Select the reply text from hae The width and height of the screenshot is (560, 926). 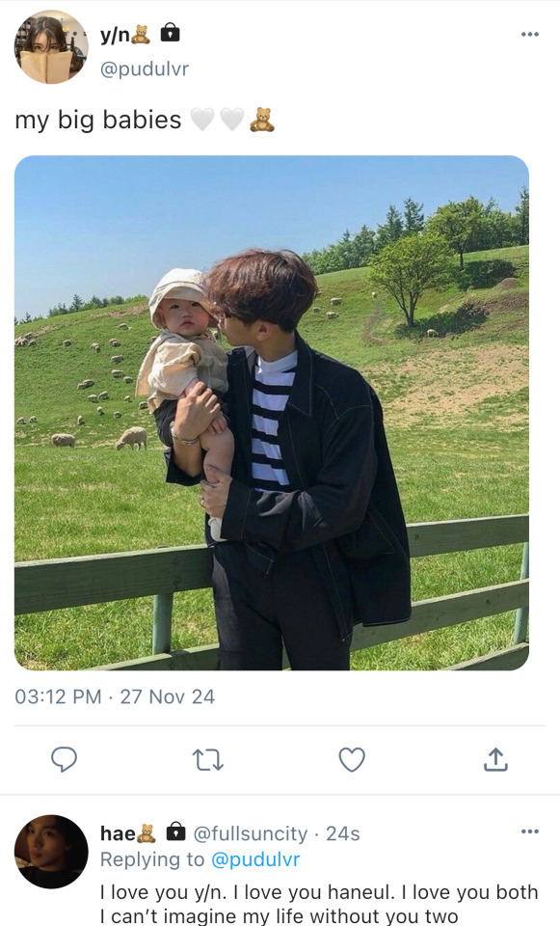(319, 904)
